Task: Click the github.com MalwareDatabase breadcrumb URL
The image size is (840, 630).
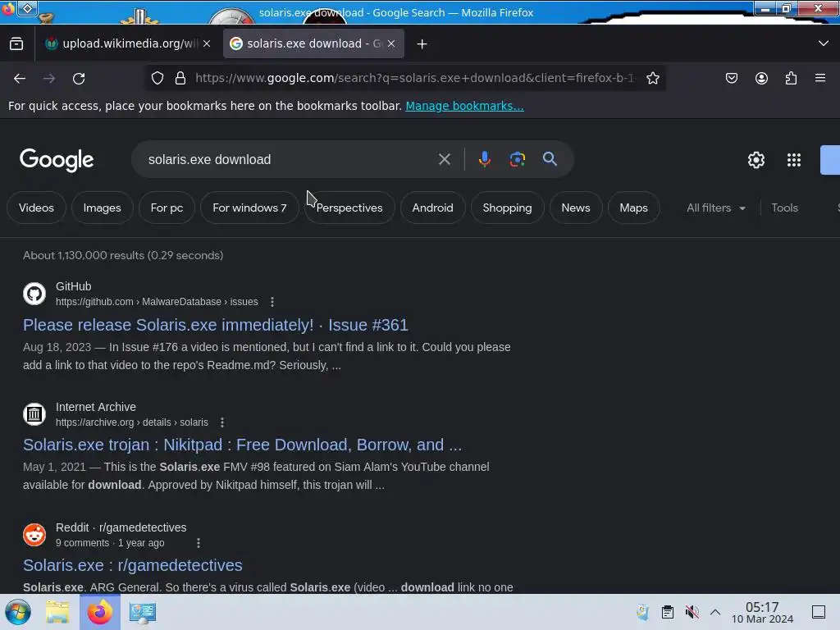Action: (x=157, y=302)
